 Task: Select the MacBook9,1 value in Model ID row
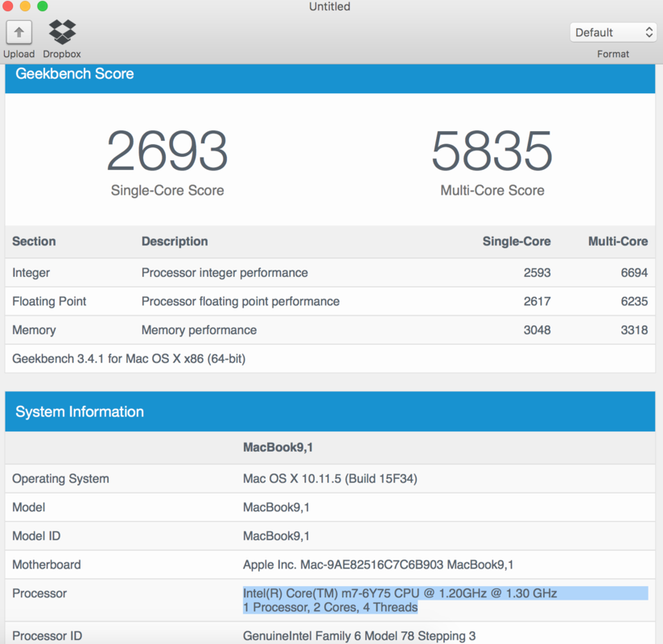point(276,536)
